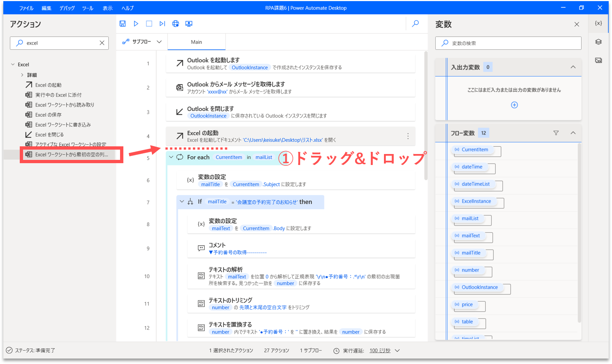Open the デバッグ menu
This screenshot has width=612, height=364.
click(x=67, y=8)
